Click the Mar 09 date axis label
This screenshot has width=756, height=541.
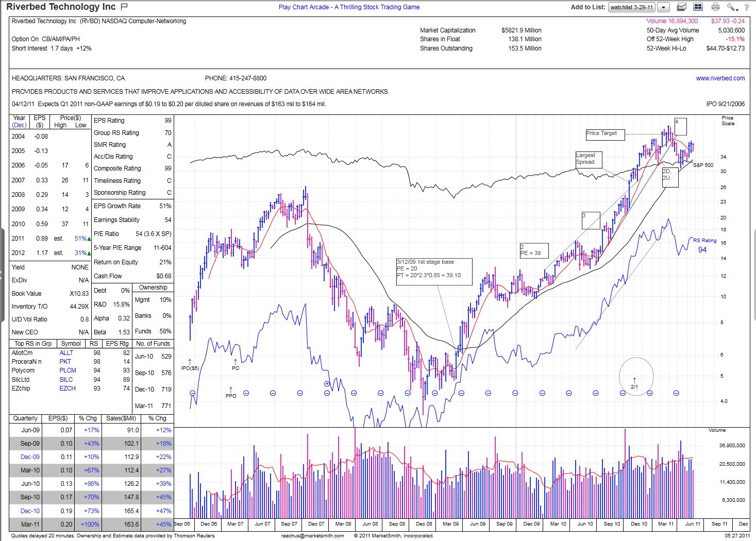click(x=450, y=524)
